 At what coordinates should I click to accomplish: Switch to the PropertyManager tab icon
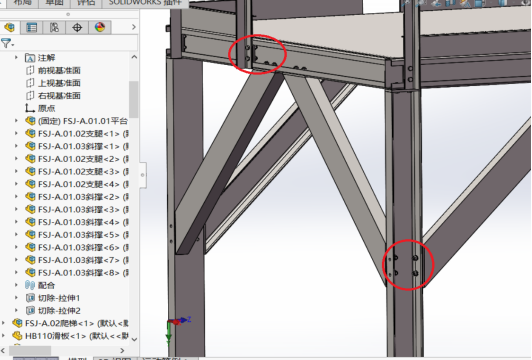point(32,27)
